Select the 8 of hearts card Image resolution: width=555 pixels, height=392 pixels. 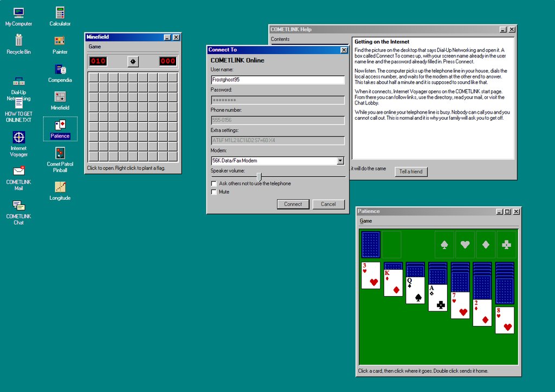click(505, 320)
